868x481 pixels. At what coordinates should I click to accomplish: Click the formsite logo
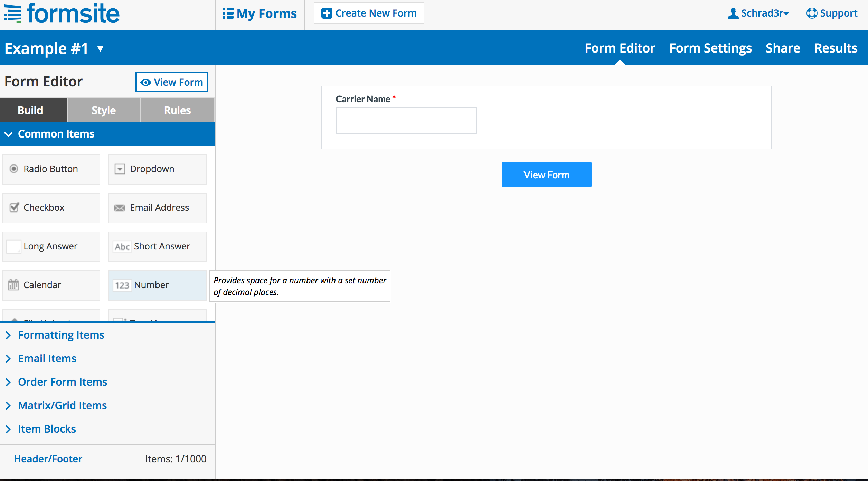(62, 13)
